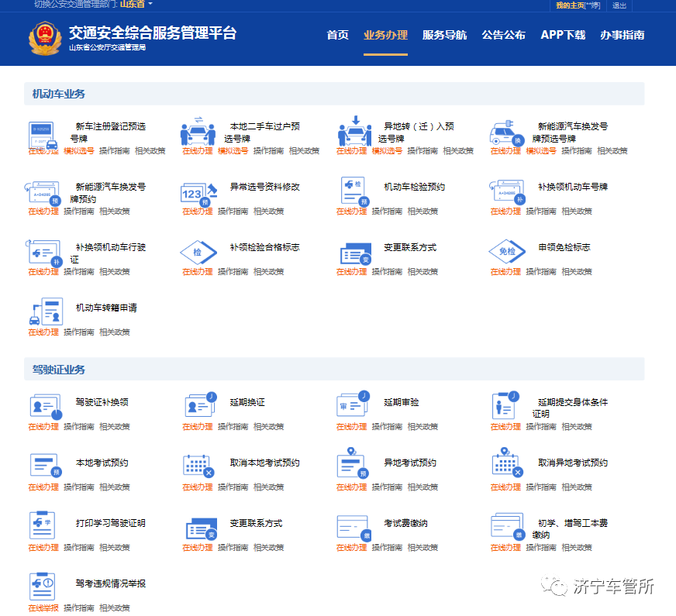Screen dimensions: 676x616
Task: Click the 补领检验合格标志 title text
Action: (x=264, y=247)
